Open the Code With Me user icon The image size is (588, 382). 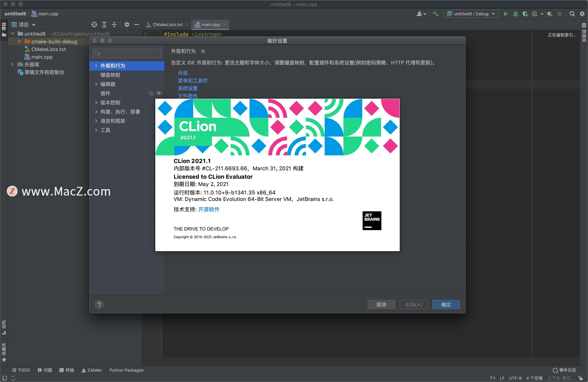421,14
